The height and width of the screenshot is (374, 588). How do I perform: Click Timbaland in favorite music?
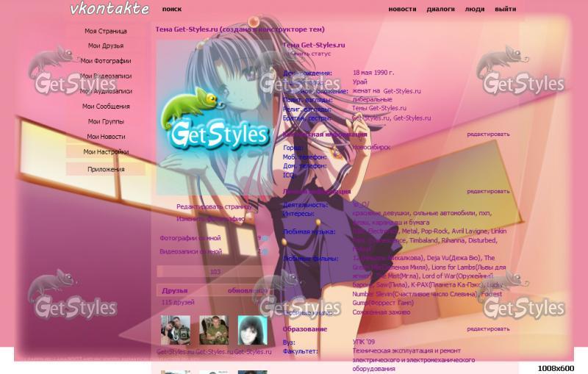pos(423,240)
